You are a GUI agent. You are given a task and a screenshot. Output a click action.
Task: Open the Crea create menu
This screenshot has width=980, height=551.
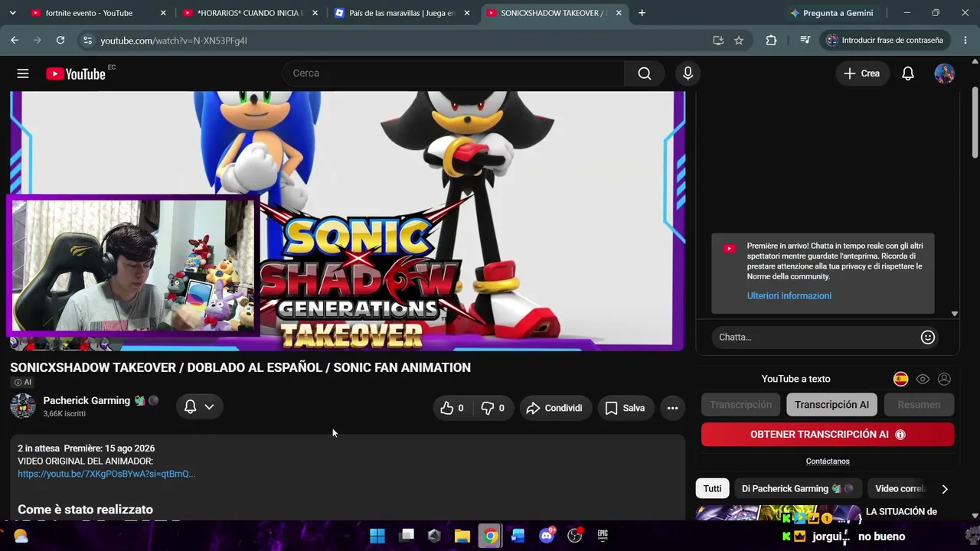862,73
